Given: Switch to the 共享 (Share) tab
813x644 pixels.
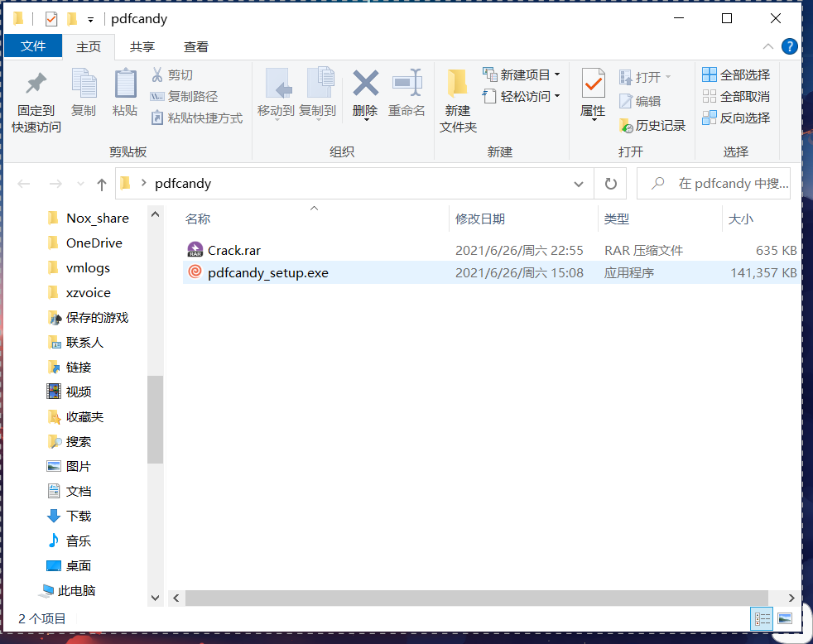Looking at the screenshot, I should coord(142,46).
